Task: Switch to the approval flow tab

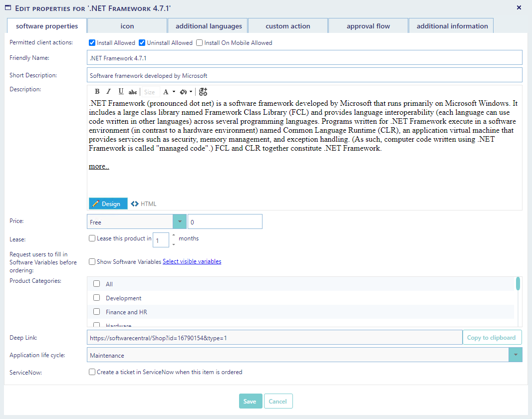Action: click(368, 26)
